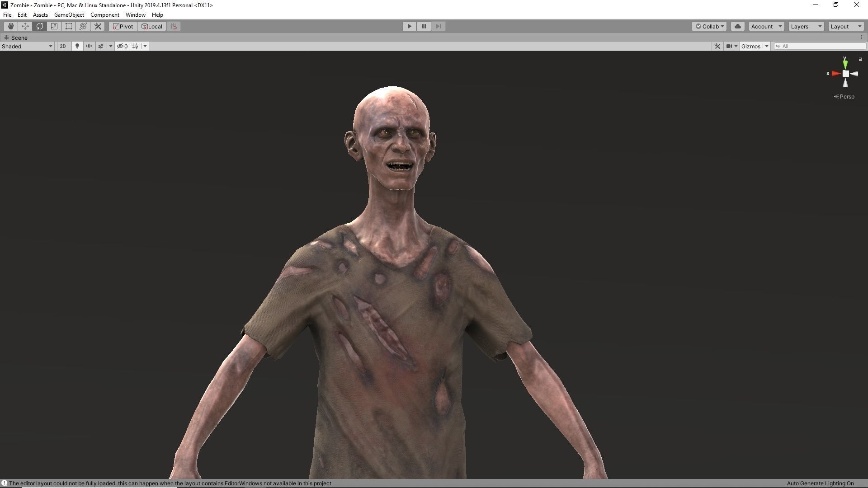Open the Layout dropdown
Screen dimensions: 868x488
tap(846, 26)
